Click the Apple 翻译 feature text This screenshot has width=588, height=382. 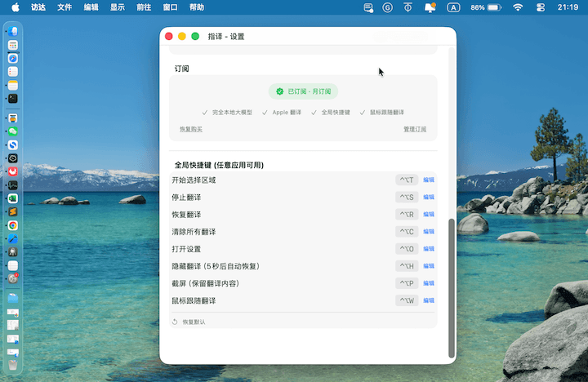(x=287, y=113)
